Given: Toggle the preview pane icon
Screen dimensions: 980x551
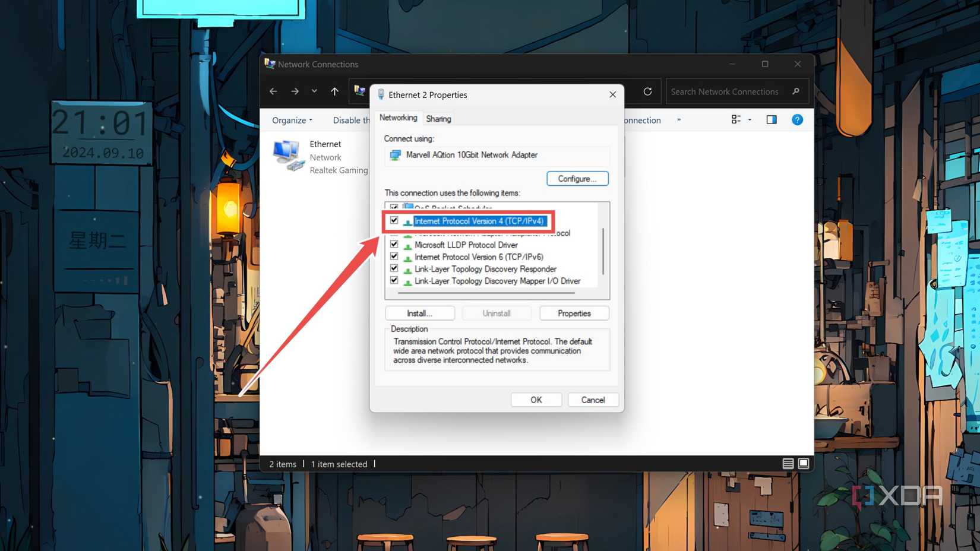Looking at the screenshot, I should (771, 119).
